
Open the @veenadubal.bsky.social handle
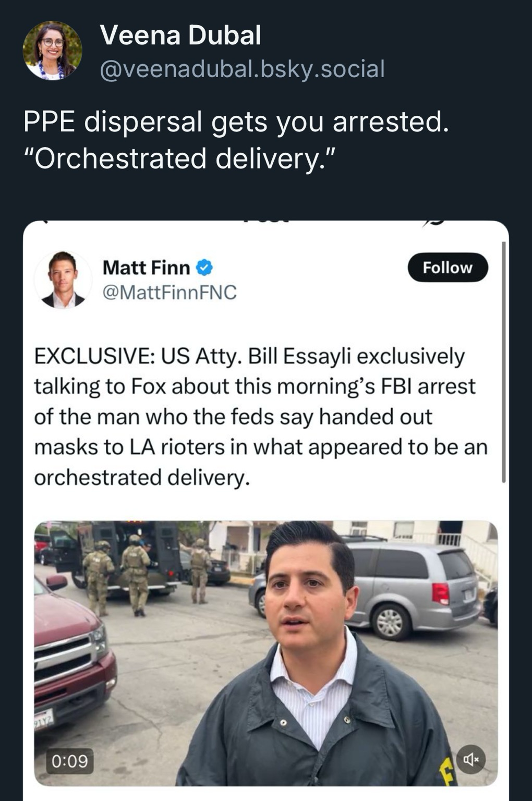click(242, 69)
